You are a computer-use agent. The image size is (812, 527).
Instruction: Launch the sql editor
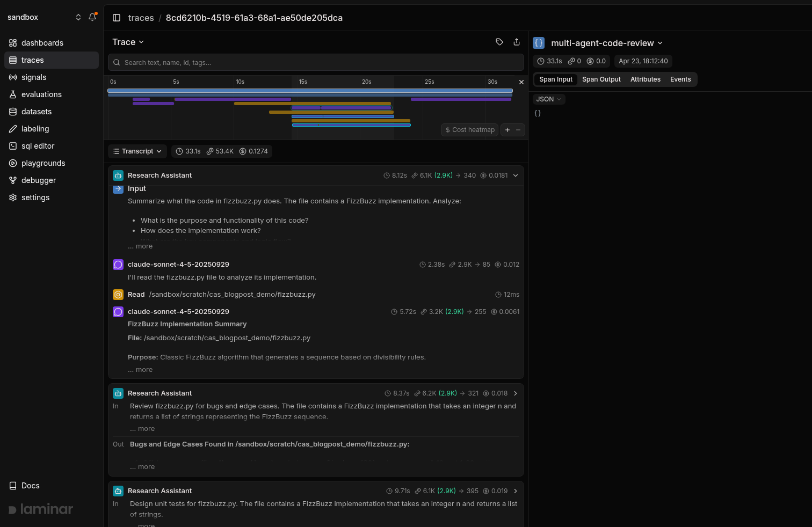(52, 146)
